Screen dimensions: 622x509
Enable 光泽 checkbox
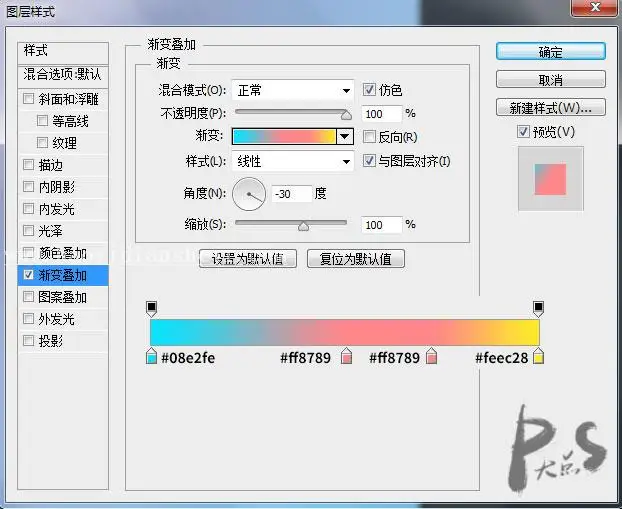coord(29,230)
